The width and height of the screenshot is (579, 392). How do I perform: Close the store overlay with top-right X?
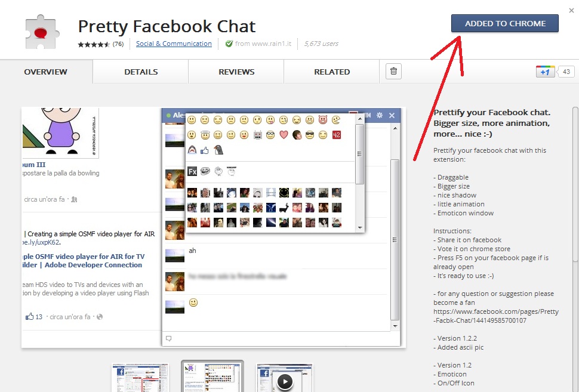pos(571,10)
